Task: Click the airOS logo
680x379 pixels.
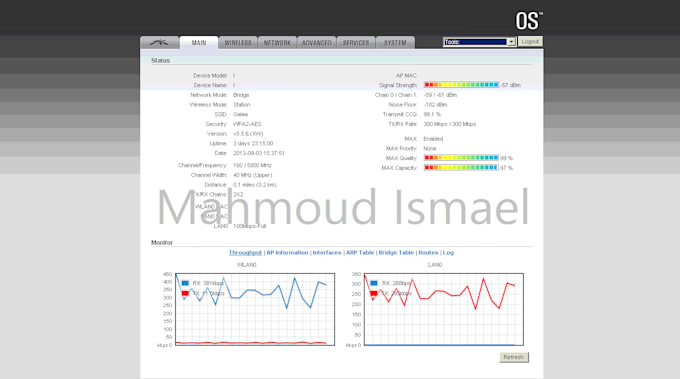Action: tap(529, 20)
